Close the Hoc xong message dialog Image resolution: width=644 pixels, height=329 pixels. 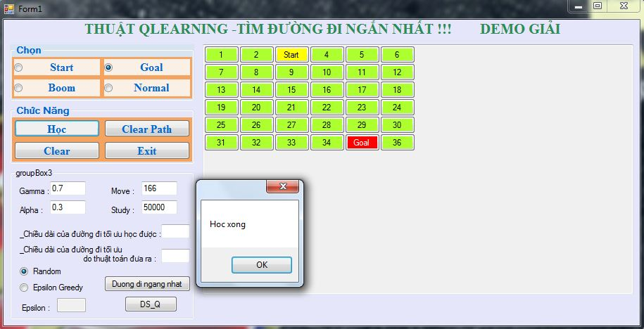(282, 186)
